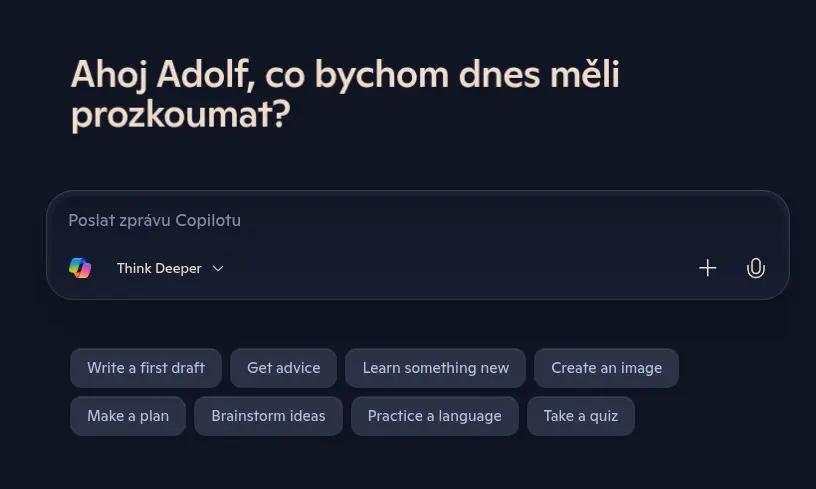Select the 'Get advice' suggestion chip
Viewport: 816px width, 489px height.
pyautogui.click(x=284, y=368)
